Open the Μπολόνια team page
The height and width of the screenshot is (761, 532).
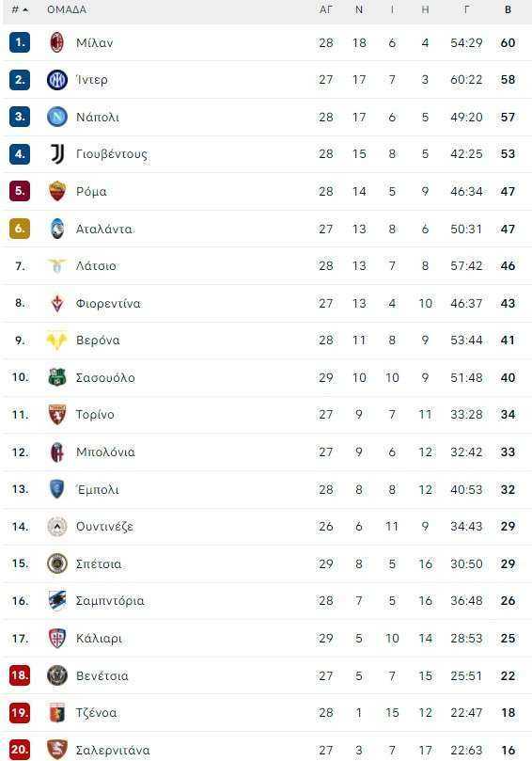click(105, 452)
